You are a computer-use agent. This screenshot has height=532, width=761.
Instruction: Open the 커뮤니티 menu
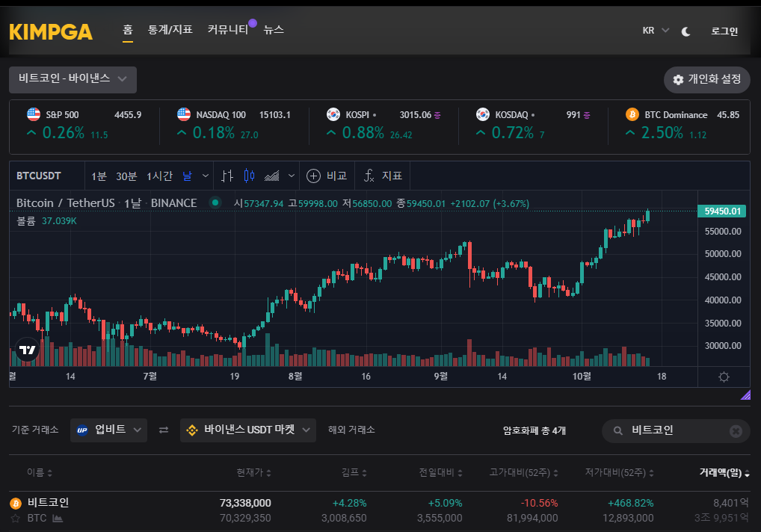[227, 30]
